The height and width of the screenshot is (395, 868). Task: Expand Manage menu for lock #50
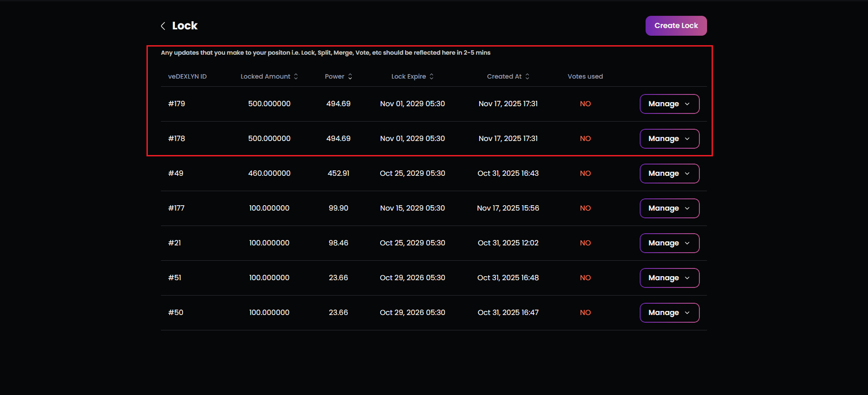(x=669, y=313)
